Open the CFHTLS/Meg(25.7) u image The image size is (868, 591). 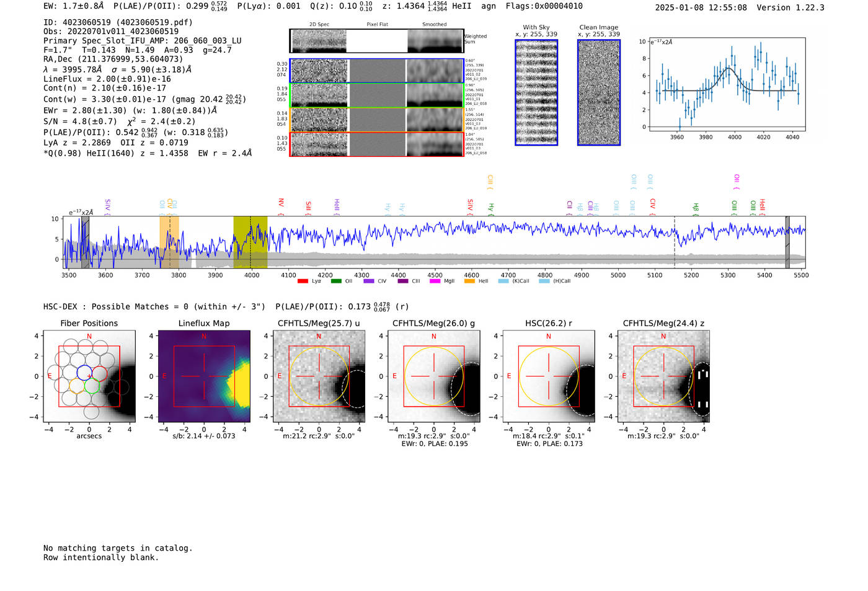[x=319, y=376]
